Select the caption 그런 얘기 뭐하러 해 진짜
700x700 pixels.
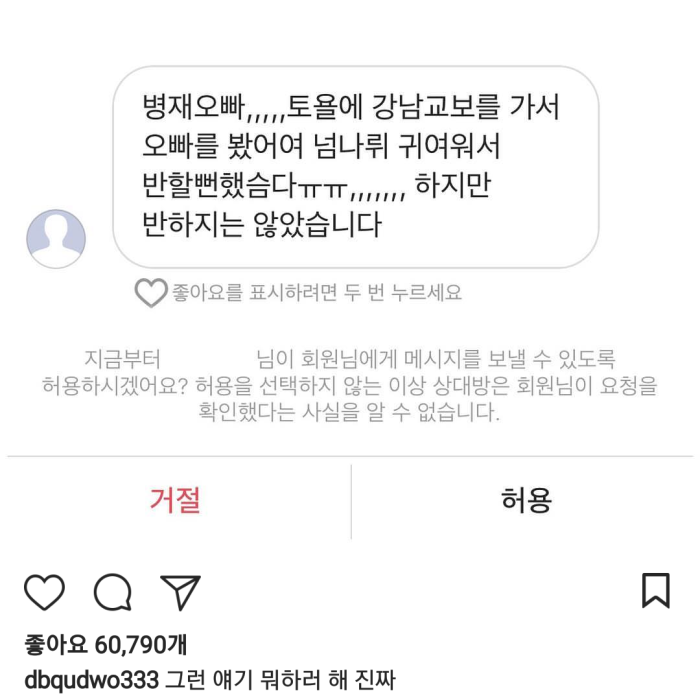(280, 680)
